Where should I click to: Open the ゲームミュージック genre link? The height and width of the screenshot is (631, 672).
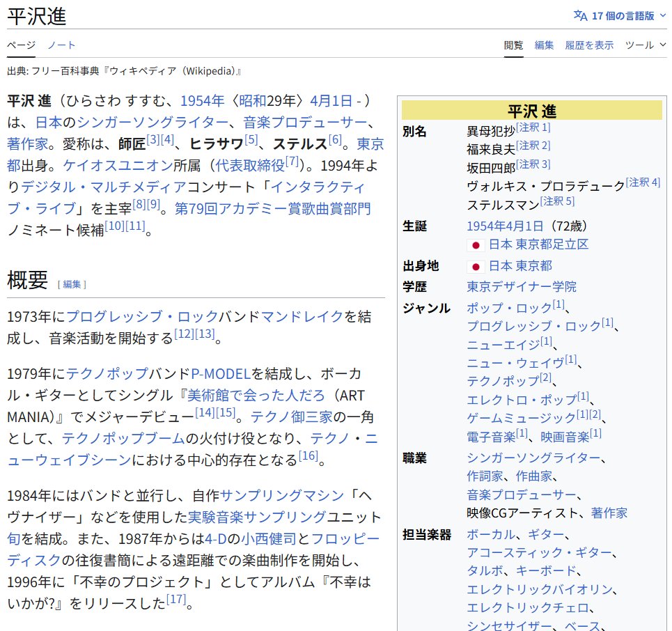click(x=521, y=417)
